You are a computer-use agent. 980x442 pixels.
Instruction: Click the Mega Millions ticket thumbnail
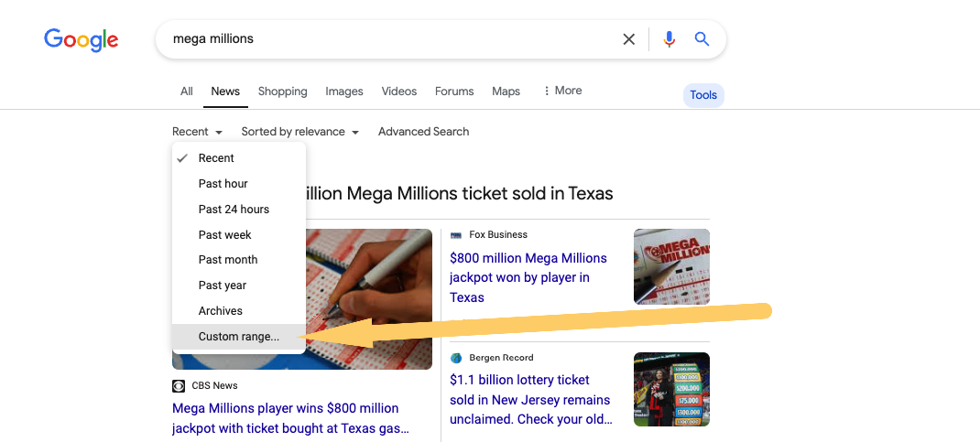[x=671, y=266]
